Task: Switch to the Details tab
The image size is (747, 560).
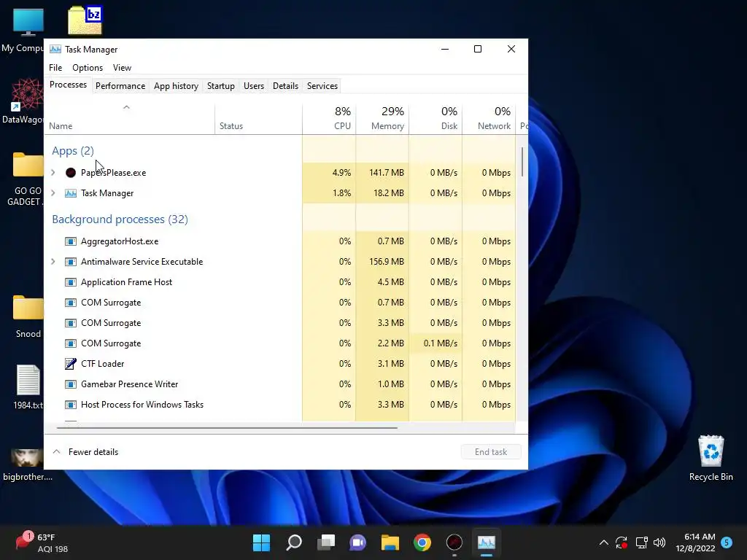Action: pyautogui.click(x=285, y=86)
